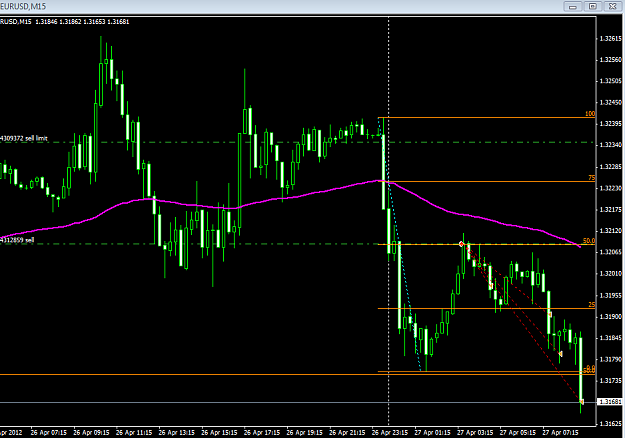Screen dimensions: 625x438
Task: Click time axis label 26 Apr 07:15
Action: tap(48, 432)
